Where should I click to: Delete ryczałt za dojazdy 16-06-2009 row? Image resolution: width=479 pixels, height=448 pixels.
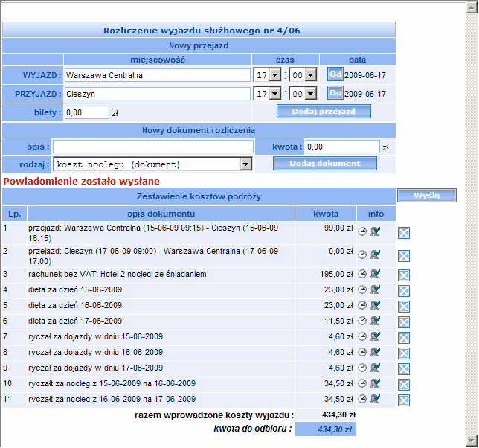point(404,354)
